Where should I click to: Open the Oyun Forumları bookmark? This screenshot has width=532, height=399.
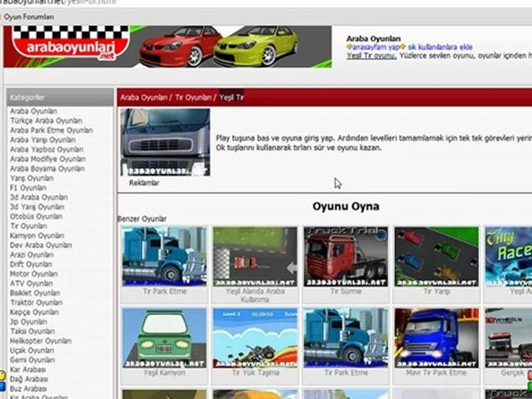[x=28, y=17]
